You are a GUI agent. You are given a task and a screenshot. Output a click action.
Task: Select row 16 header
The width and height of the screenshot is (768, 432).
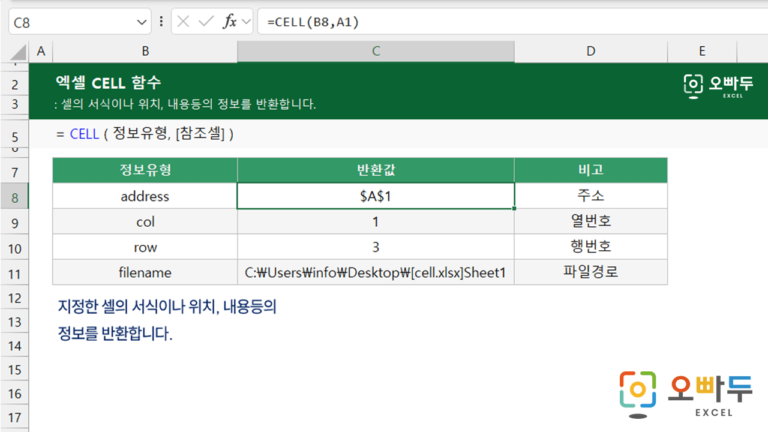[15, 393]
